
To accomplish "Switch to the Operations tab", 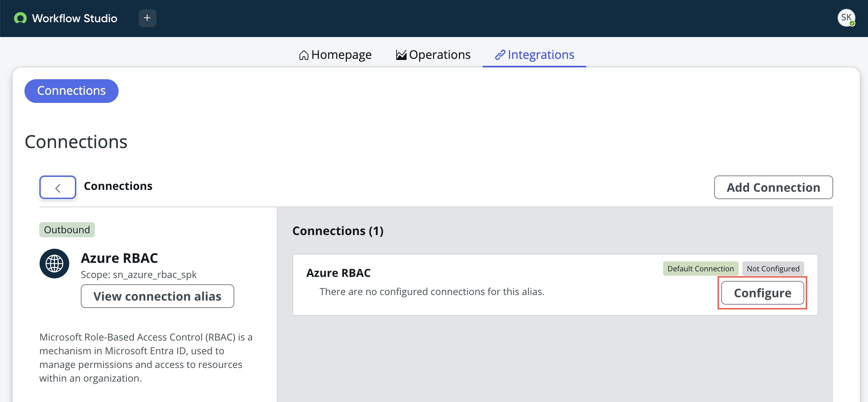I will 433,55.
